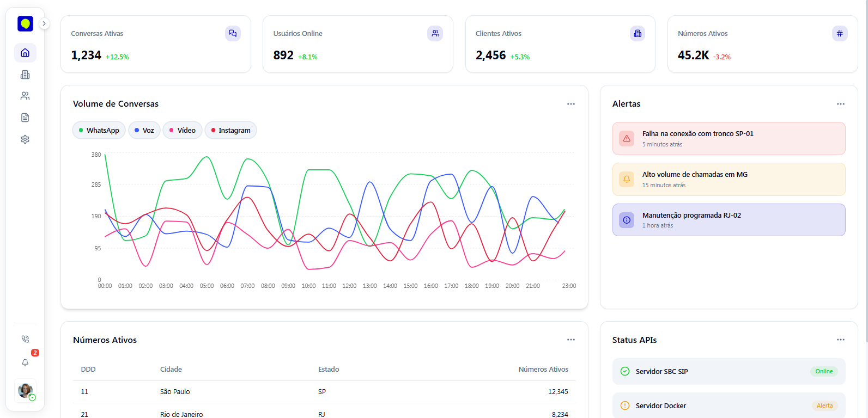Viewport: 868px width, 418px height.
Task: Open the document reports sidebar icon
Action: (x=25, y=118)
